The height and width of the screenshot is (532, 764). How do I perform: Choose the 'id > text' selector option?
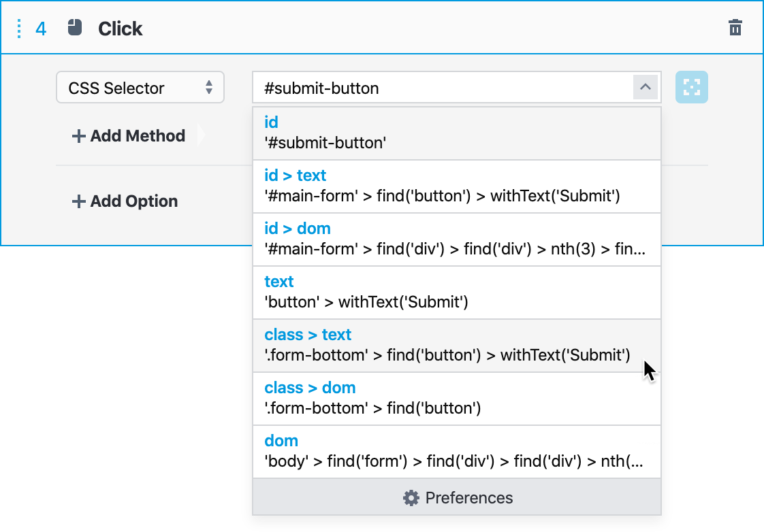[x=456, y=186]
